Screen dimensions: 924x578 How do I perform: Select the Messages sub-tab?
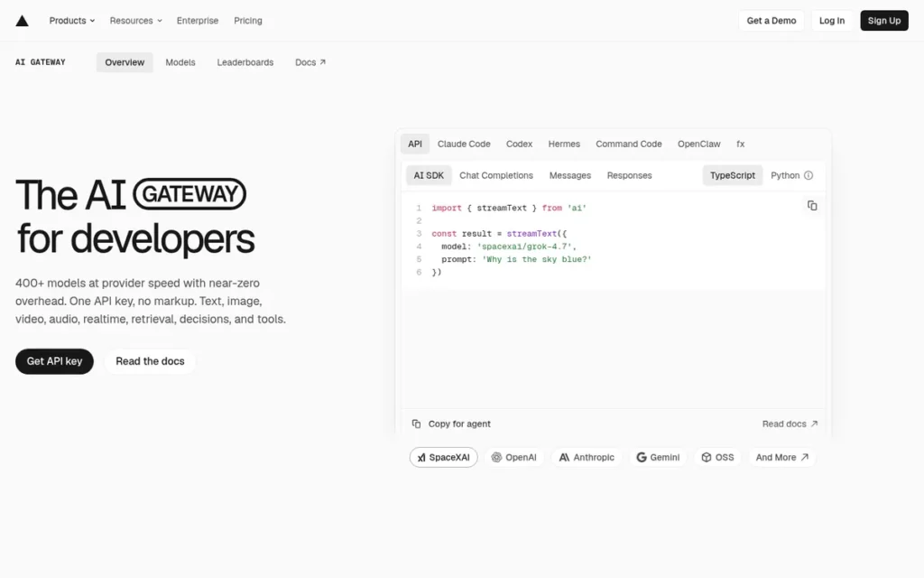(570, 175)
